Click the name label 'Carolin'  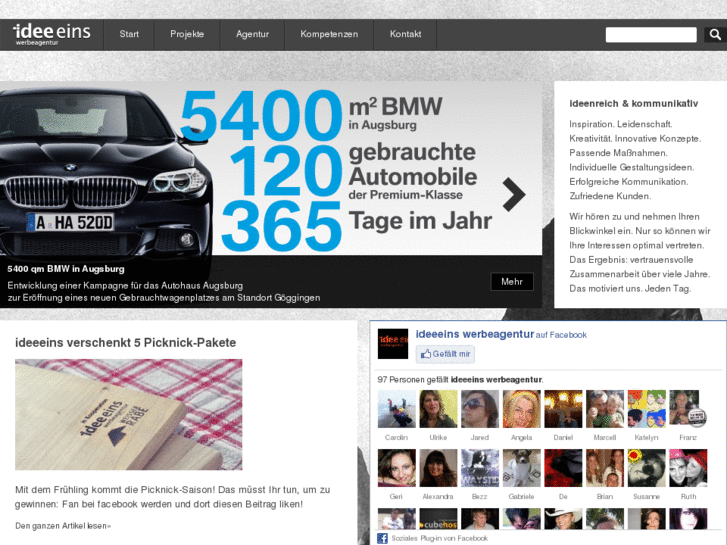point(396,437)
